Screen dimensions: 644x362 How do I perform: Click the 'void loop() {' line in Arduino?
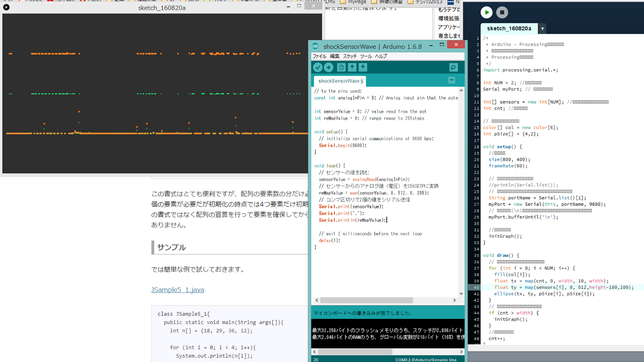point(330,166)
